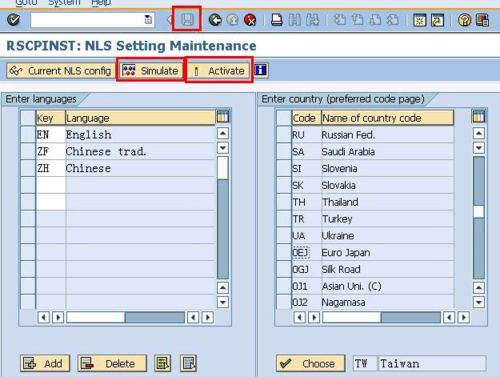Select row marker for Euro Japan

(284, 252)
